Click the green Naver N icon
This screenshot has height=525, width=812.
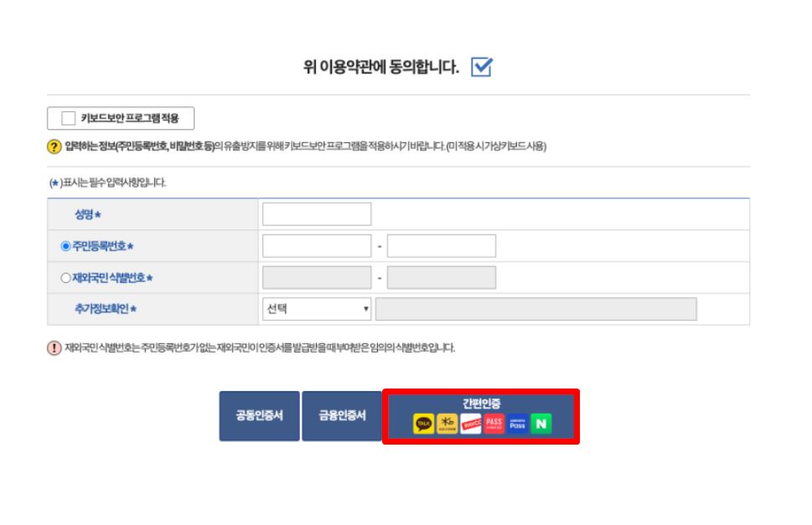tap(541, 424)
